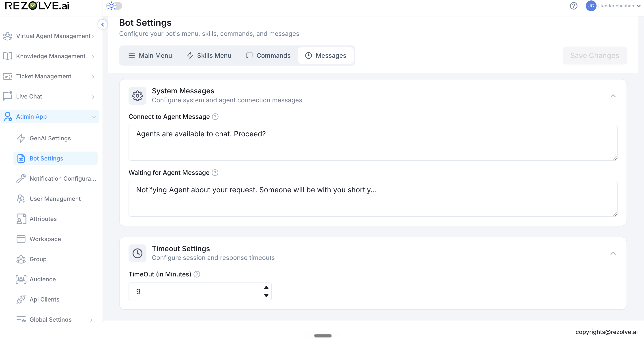644x338 pixels.
Task: Open GenAI Settings page
Action: coord(50,138)
